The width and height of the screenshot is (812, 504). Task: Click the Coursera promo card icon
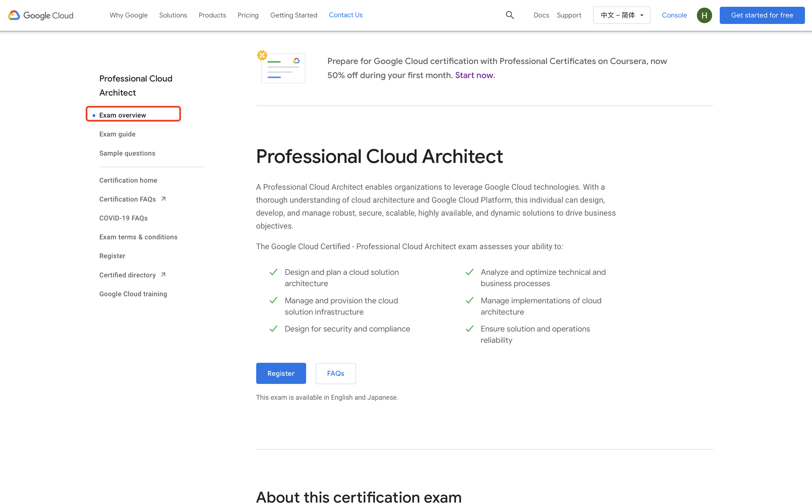pos(283,68)
